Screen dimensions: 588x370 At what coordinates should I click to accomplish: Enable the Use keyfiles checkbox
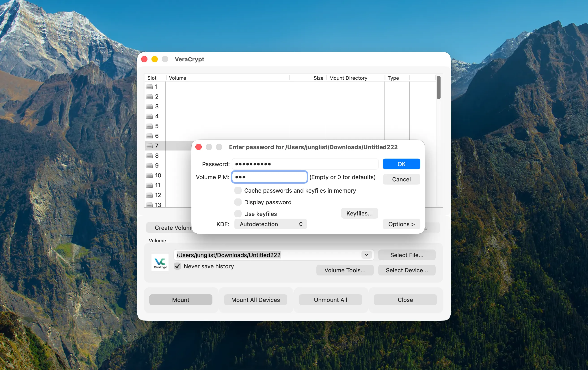(238, 214)
